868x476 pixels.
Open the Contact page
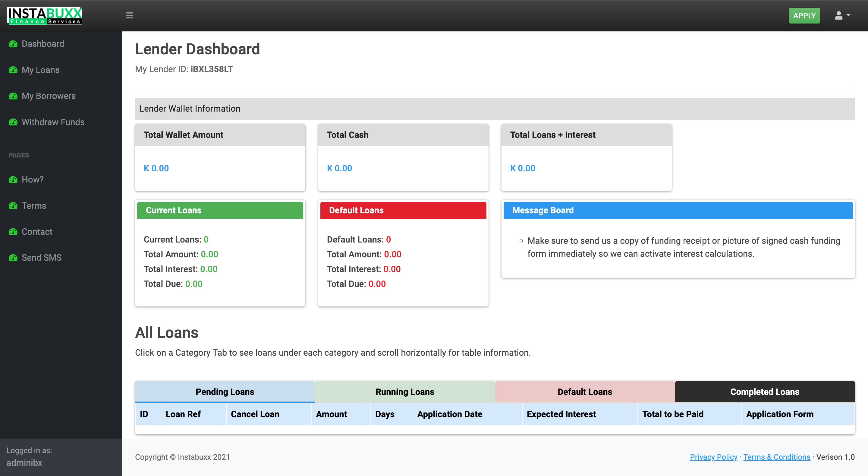tap(37, 232)
